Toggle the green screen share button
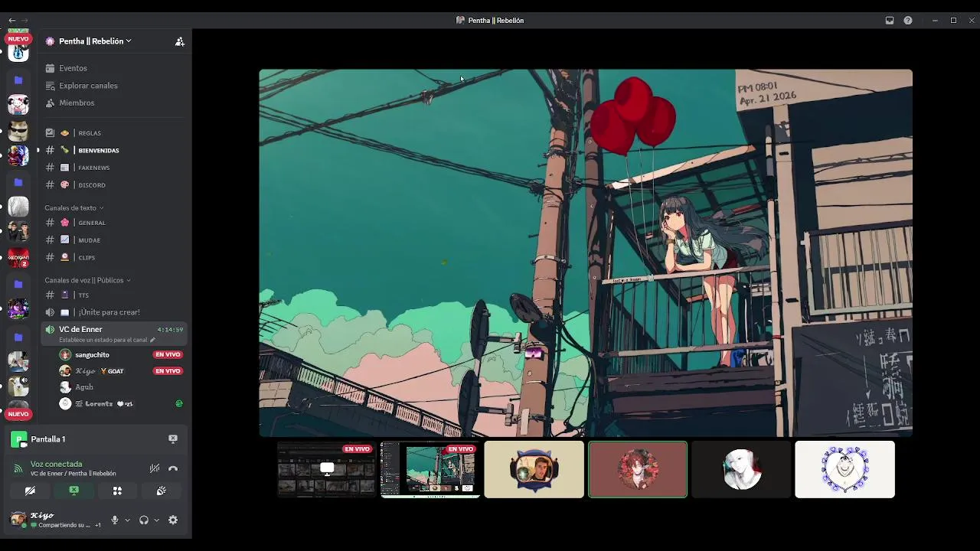The width and height of the screenshot is (980, 551). pyautogui.click(x=73, y=491)
